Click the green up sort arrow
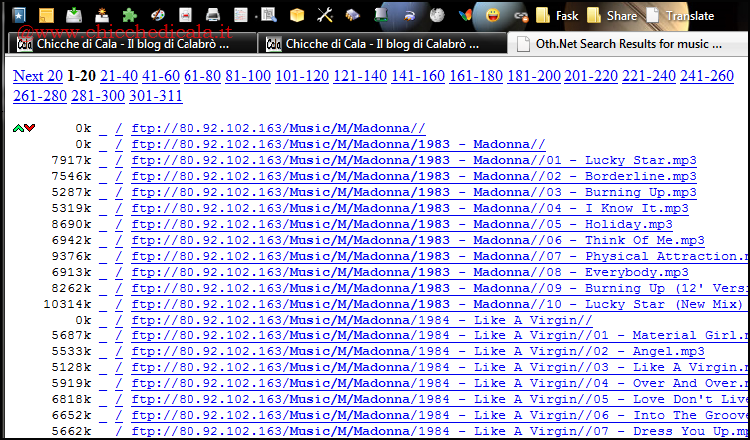 pyautogui.click(x=18, y=128)
